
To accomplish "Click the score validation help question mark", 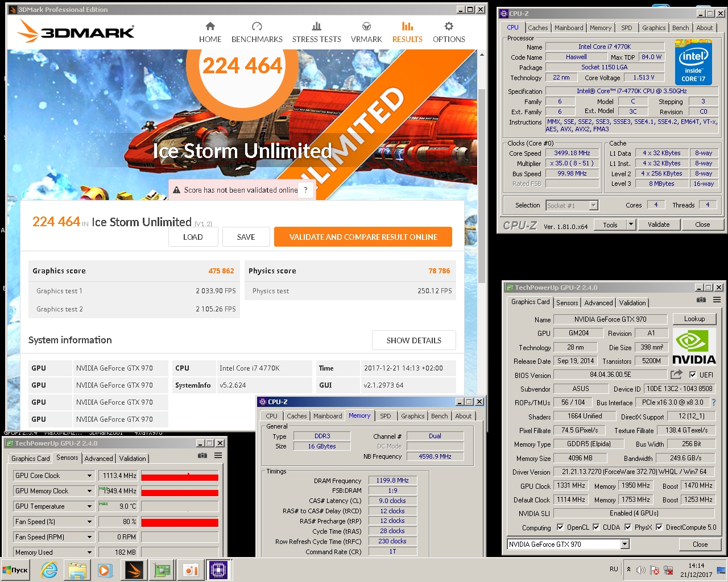I will (x=305, y=190).
